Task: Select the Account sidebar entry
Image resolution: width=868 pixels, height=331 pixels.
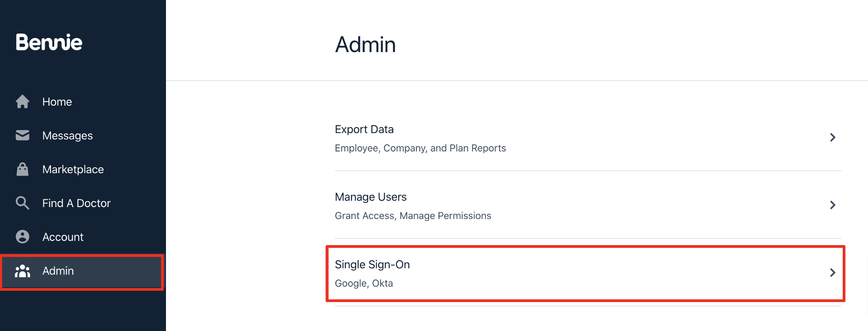Action: (x=62, y=236)
